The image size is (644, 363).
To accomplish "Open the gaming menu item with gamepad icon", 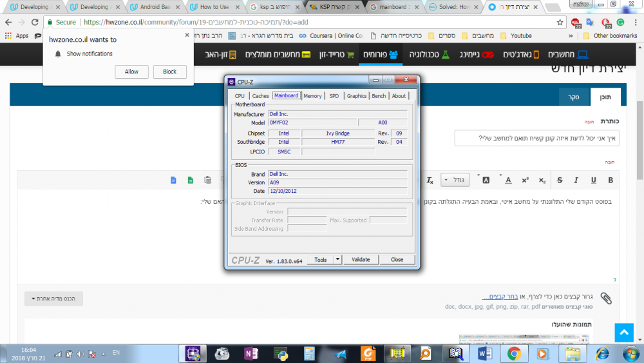I will (x=477, y=54).
